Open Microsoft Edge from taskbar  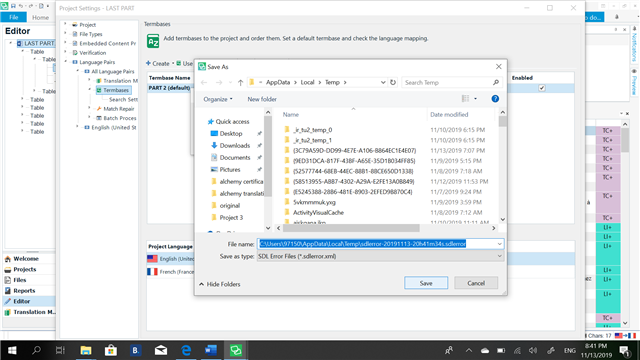[x=186, y=350]
